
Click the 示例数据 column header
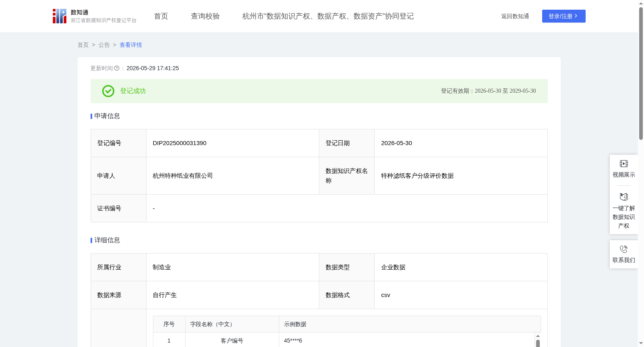point(410,324)
